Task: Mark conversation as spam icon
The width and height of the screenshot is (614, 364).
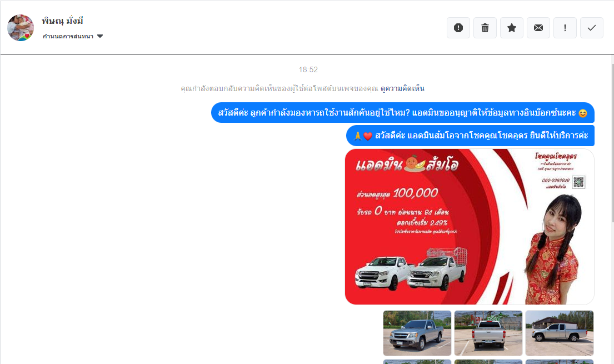Action: point(458,28)
